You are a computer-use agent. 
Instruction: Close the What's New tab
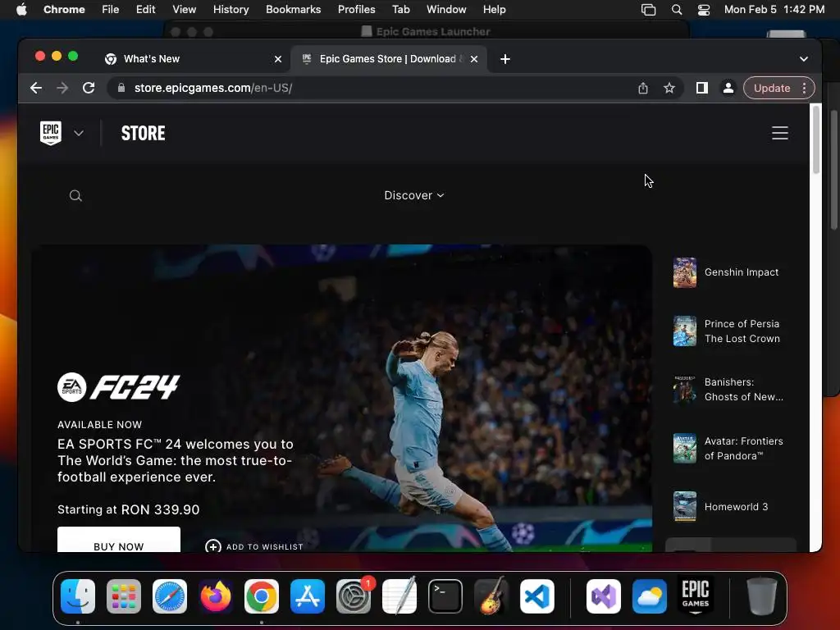point(278,59)
